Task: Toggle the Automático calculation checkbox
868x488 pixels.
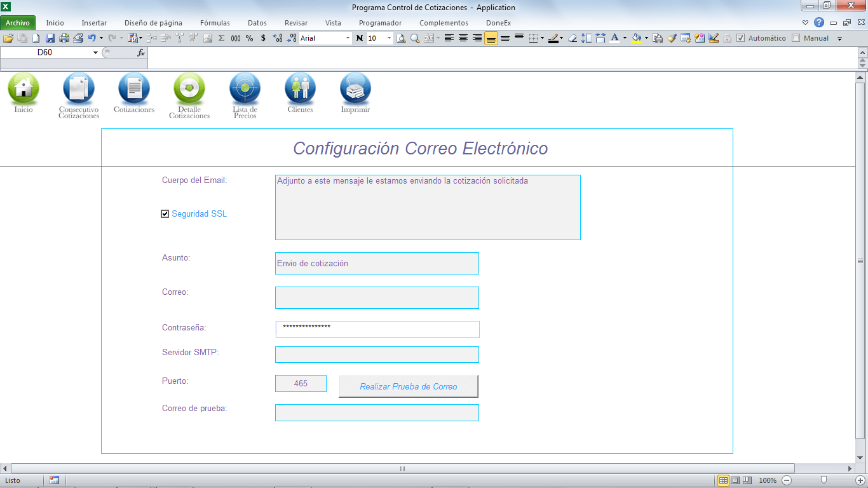Action: (x=740, y=38)
